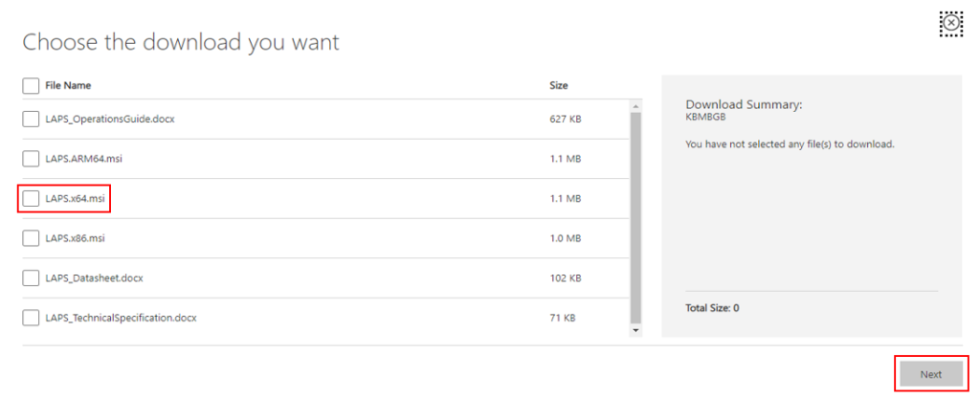Toggle the select-all checkbox beside File Name
Screen dimensions: 980x398
coord(31,86)
